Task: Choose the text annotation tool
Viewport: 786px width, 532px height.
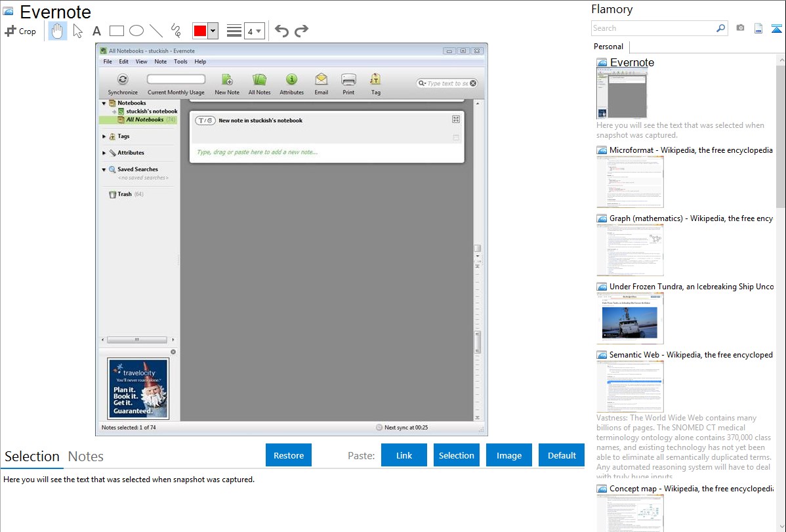Action: tap(96, 31)
